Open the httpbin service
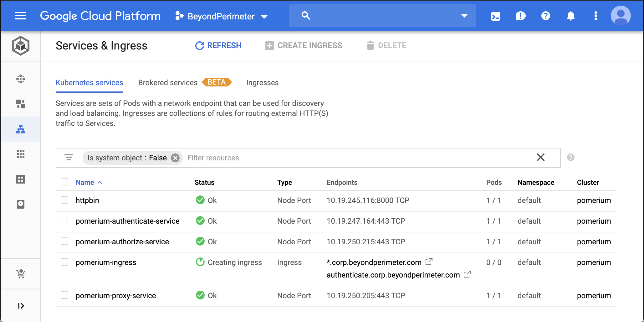 [87, 200]
